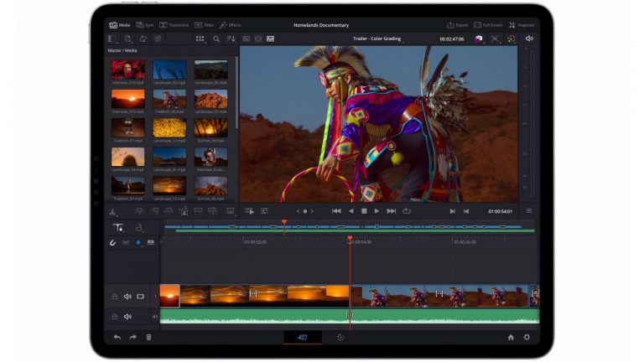Open the title tool T dropdown
The image size is (644, 362).
pos(118,227)
